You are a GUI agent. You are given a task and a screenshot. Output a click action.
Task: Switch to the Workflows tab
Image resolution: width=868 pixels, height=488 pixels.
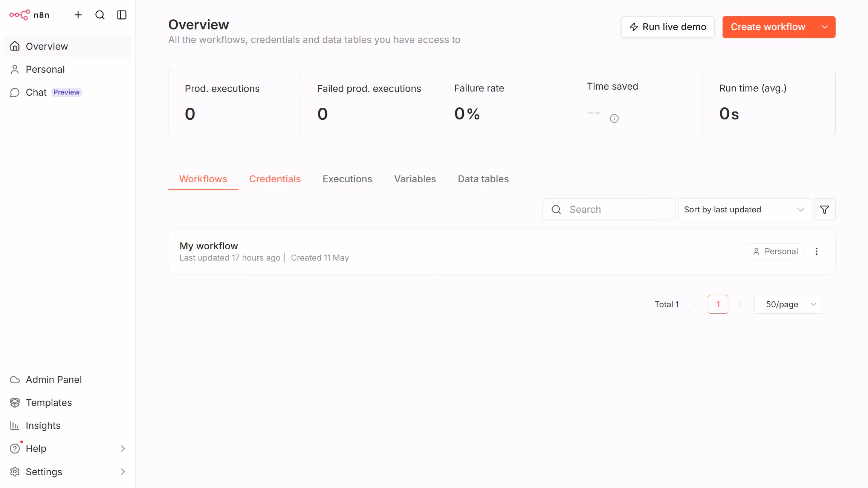203,179
